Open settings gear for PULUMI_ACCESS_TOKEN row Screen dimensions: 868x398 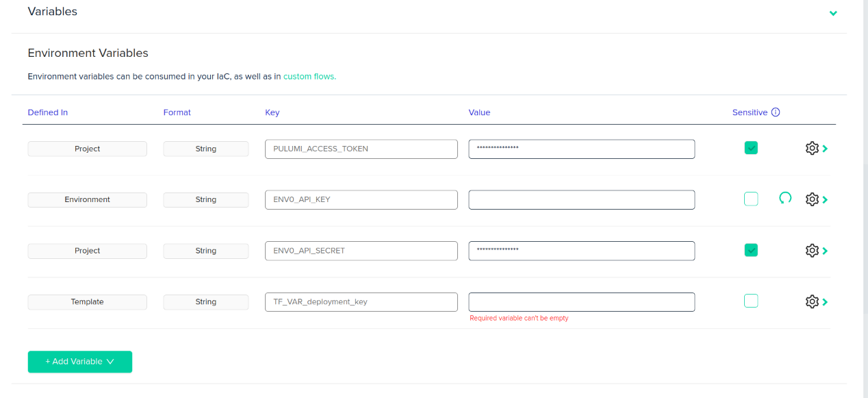tap(812, 149)
